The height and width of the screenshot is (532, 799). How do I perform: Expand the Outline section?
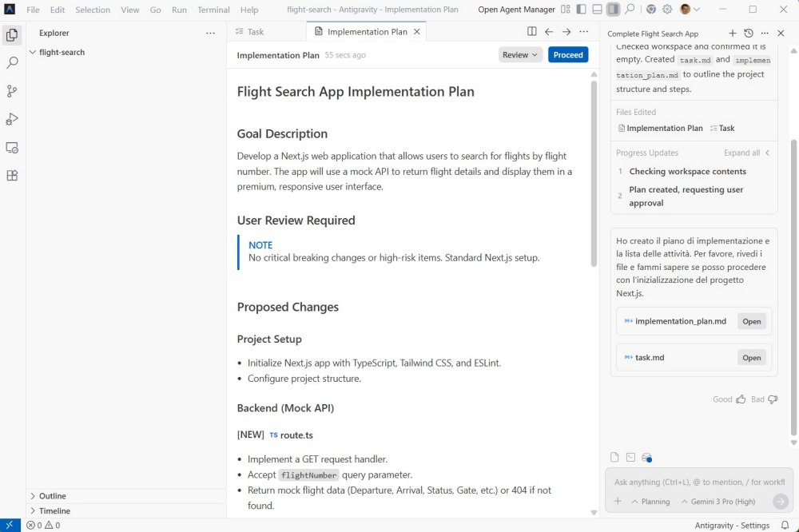[x=53, y=496]
